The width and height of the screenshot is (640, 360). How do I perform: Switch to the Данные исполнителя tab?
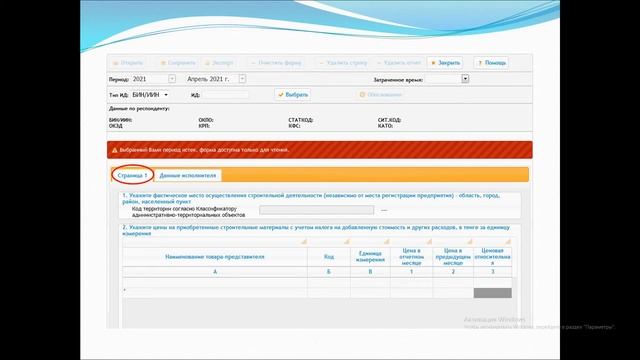(188, 175)
